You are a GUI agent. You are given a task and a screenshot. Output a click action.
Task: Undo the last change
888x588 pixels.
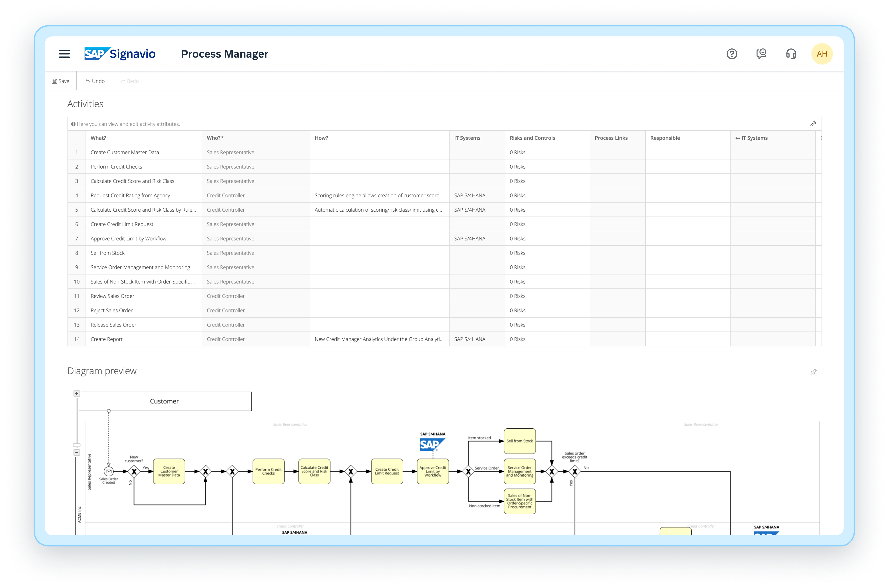pyautogui.click(x=95, y=81)
